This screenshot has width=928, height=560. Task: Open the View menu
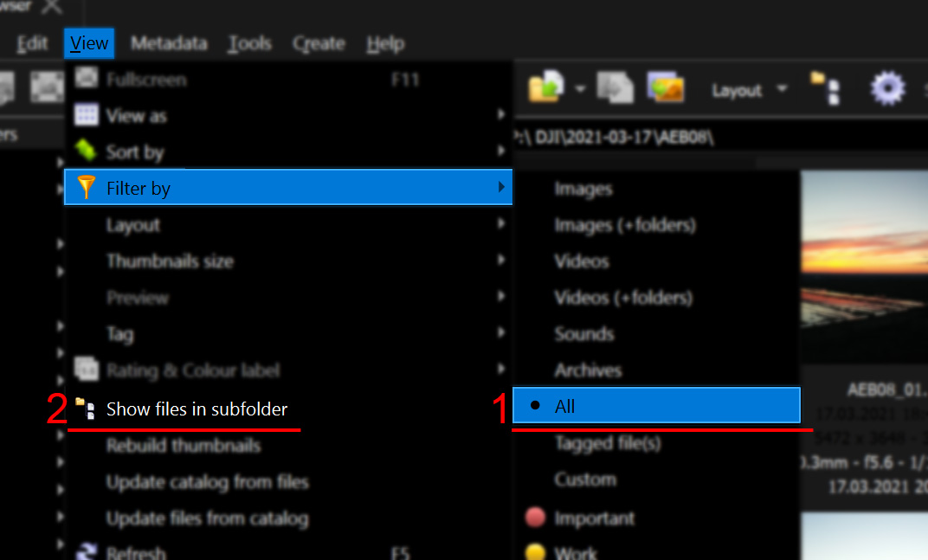89,43
